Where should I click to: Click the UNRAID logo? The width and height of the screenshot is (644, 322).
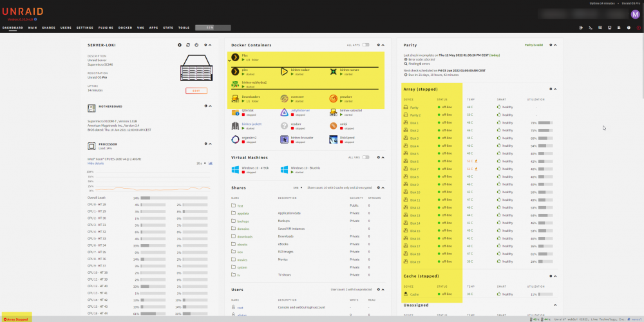tap(23, 12)
